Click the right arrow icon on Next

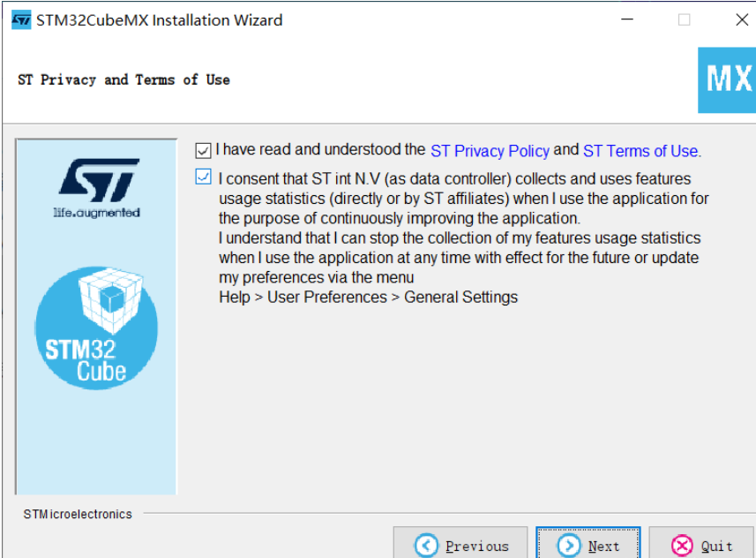pyautogui.click(x=569, y=546)
